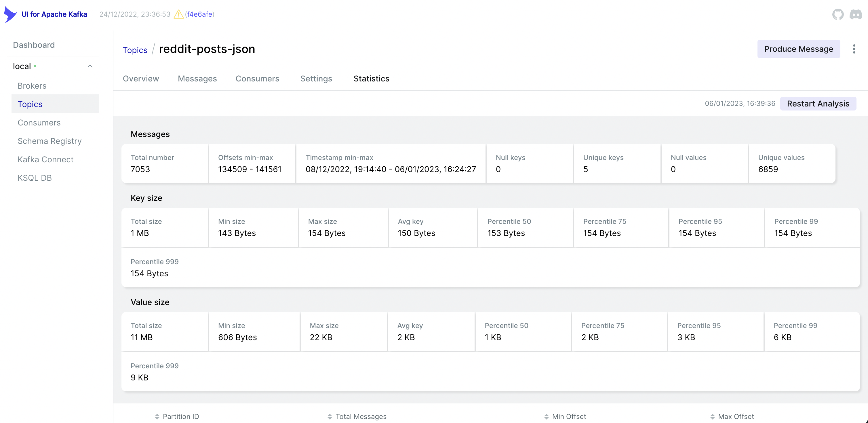The width and height of the screenshot is (868, 423).
Task: Open sidebar Consumers page
Action: [x=39, y=123]
